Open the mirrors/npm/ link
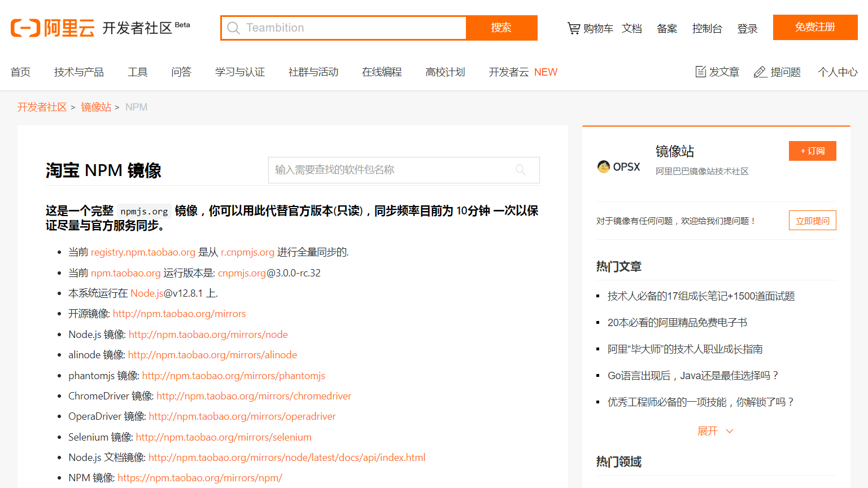Screen dimensions: 868x488 tap(200, 478)
